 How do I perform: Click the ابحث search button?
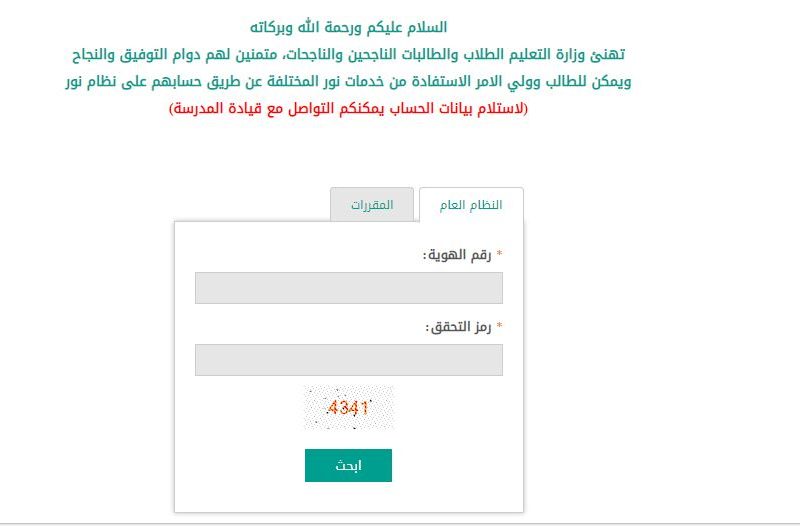click(348, 465)
